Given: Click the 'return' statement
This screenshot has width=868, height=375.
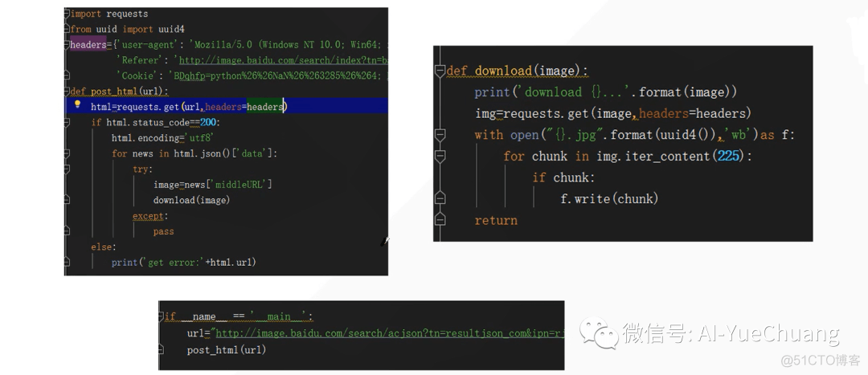Looking at the screenshot, I should point(496,220).
